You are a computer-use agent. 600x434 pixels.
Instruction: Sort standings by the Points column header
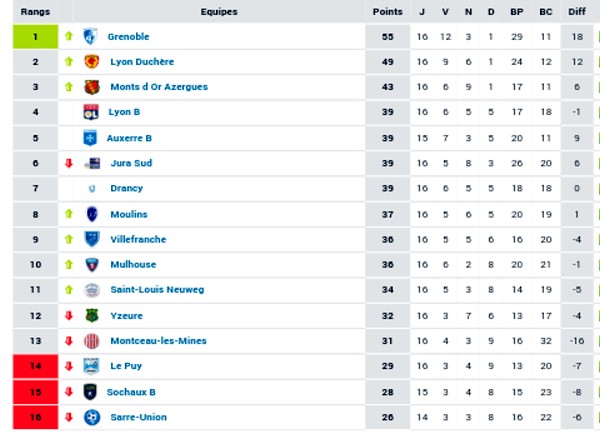click(x=387, y=11)
